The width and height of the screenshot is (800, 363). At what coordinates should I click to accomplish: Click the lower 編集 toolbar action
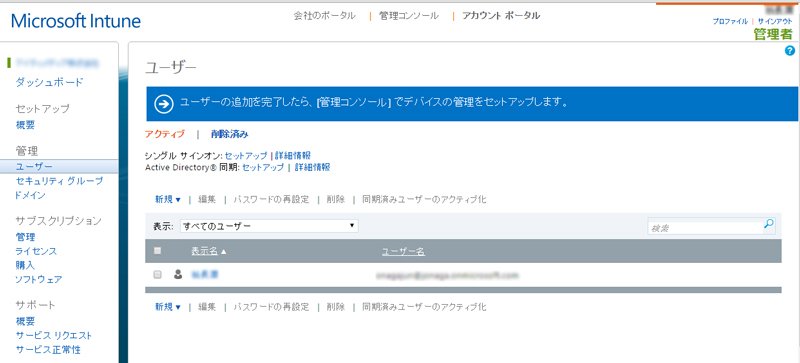pos(207,307)
